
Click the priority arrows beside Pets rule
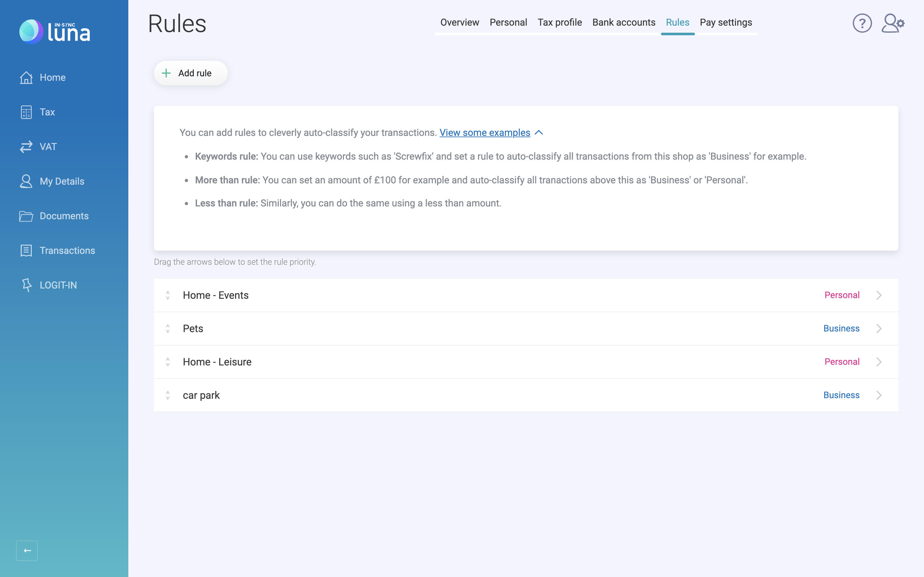pos(167,329)
